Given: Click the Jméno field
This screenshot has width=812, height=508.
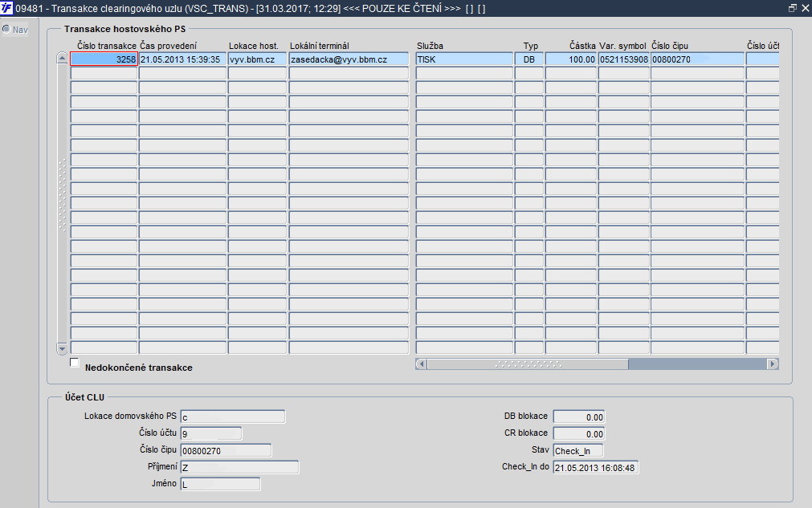Looking at the screenshot, I should (220, 484).
